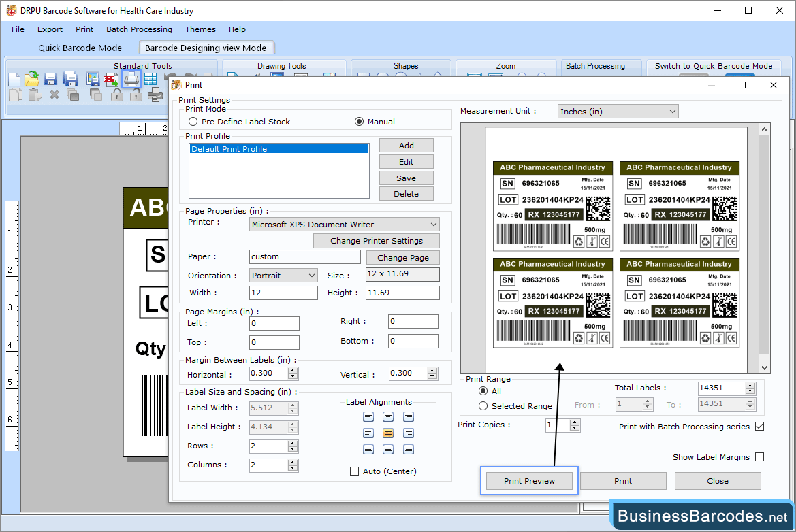Viewport: 796px width, 532px height.
Task: Open the Themes menu
Action: (x=200, y=29)
